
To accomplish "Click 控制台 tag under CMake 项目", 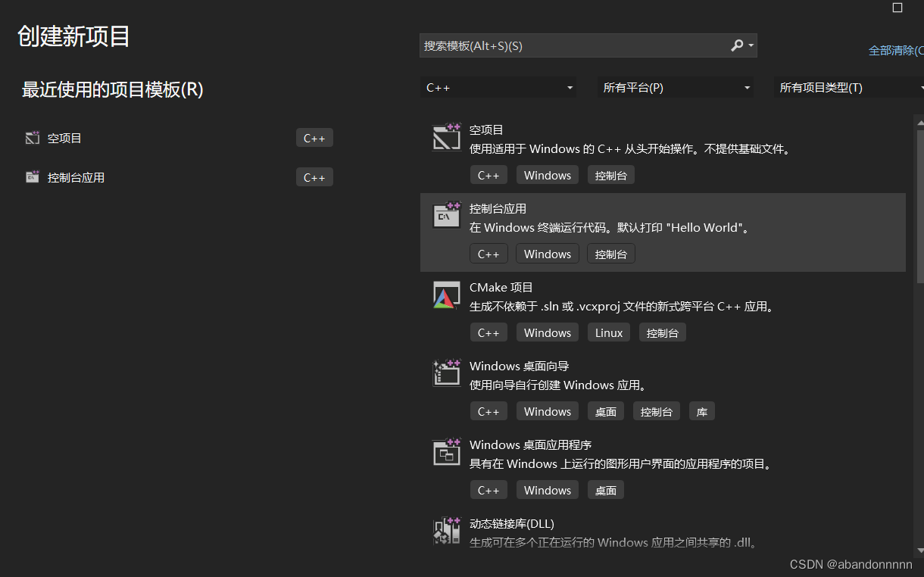I will 663,332.
